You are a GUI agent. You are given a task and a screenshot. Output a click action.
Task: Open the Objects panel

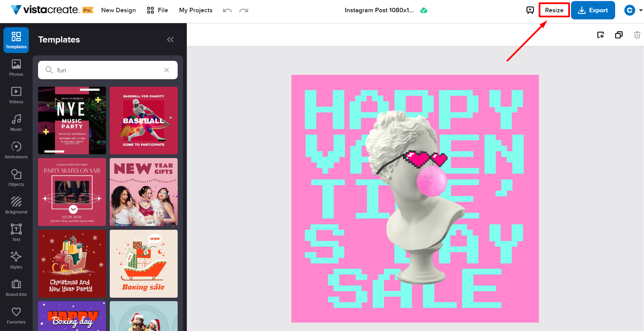pos(16,178)
